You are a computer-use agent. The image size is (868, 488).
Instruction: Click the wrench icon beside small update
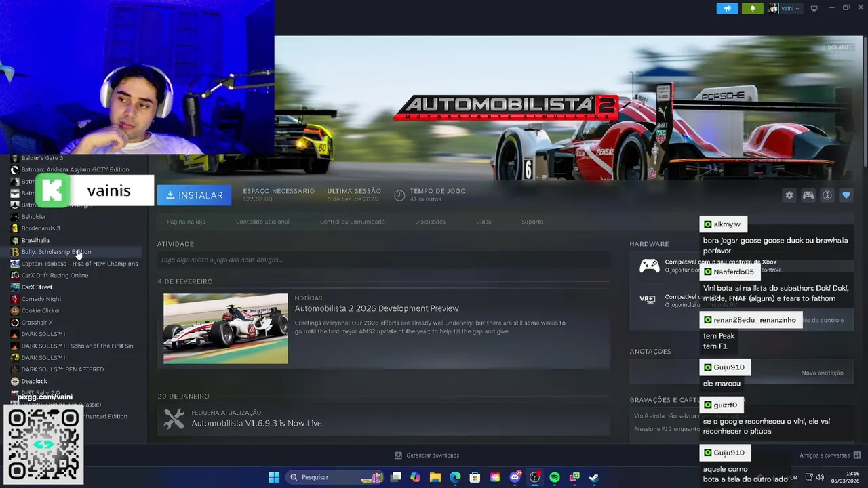[x=174, y=419]
